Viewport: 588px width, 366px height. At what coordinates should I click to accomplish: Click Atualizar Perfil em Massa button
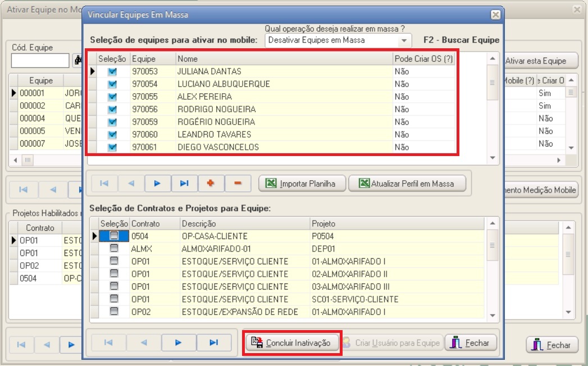point(406,184)
